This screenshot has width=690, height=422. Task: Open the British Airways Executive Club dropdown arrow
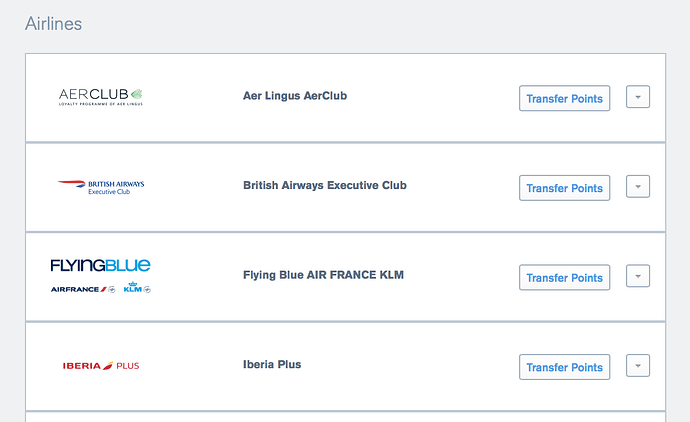(x=638, y=186)
